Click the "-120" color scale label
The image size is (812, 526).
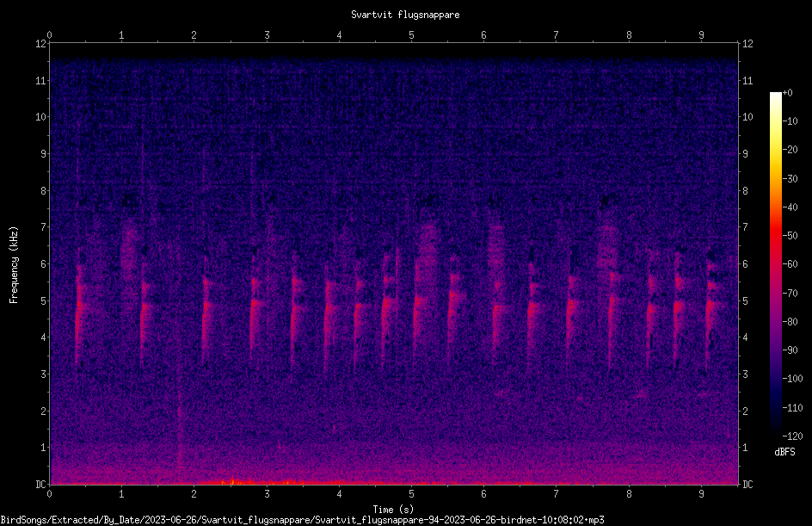click(792, 436)
